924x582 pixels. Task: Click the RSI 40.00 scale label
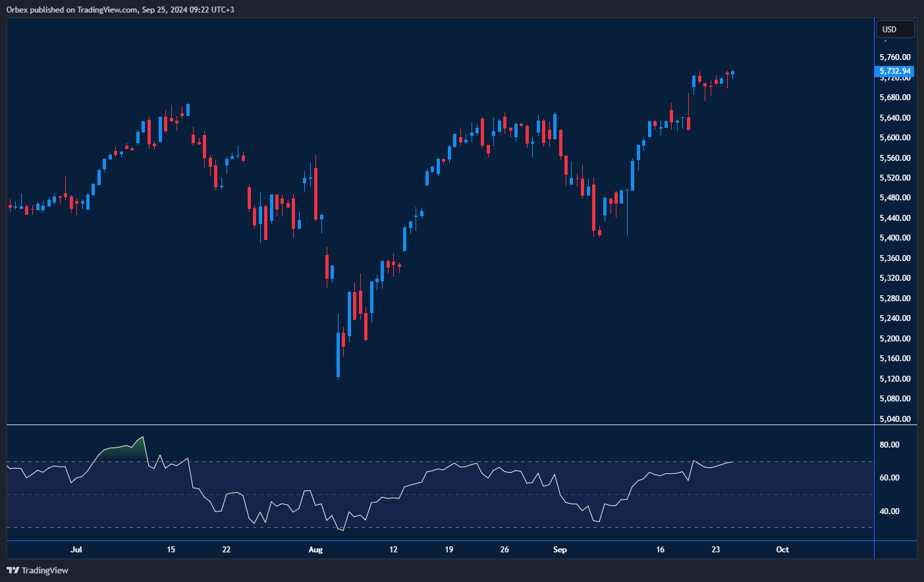[x=889, y=511]
